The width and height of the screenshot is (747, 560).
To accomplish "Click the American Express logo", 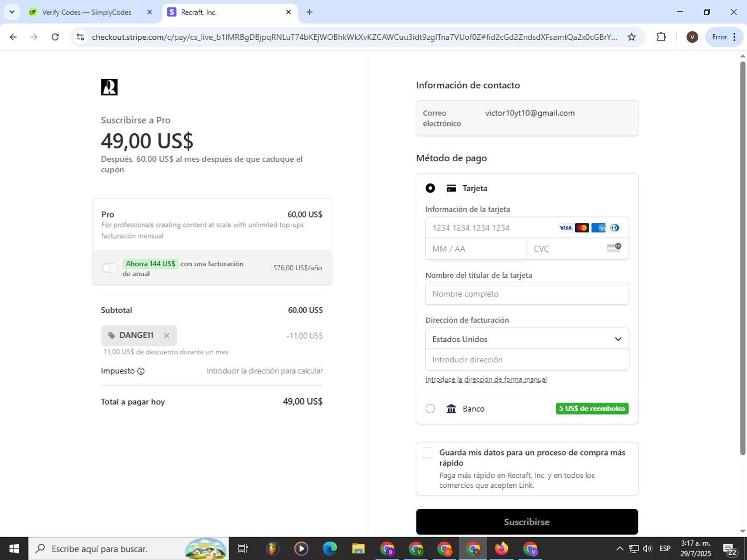I will pyautogui.click(x=598, y=228).
